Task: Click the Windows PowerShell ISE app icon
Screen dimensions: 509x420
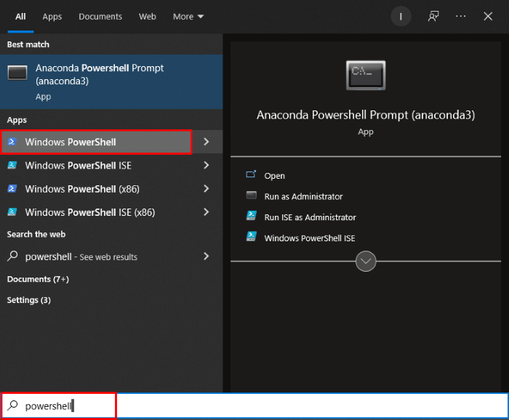Action: click(12, 165)
